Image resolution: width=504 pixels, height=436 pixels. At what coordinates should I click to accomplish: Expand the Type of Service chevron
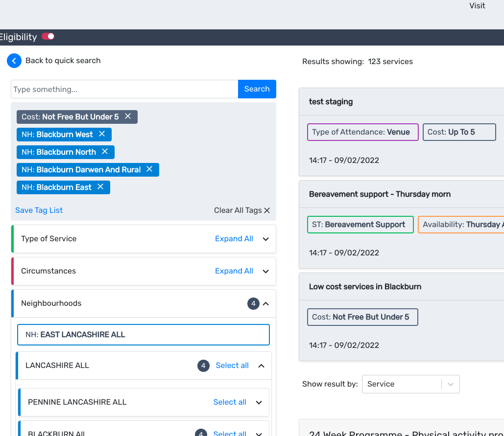point(266,239)
